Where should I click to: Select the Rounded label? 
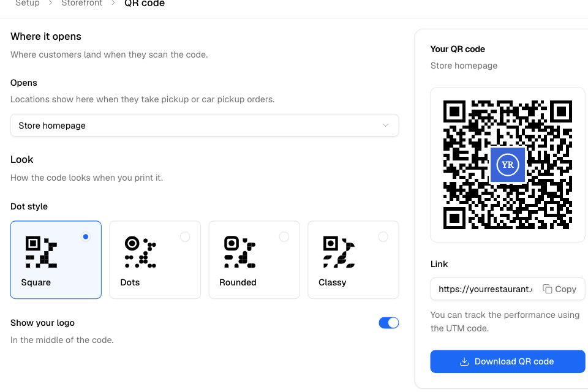(x=238, y=282)
